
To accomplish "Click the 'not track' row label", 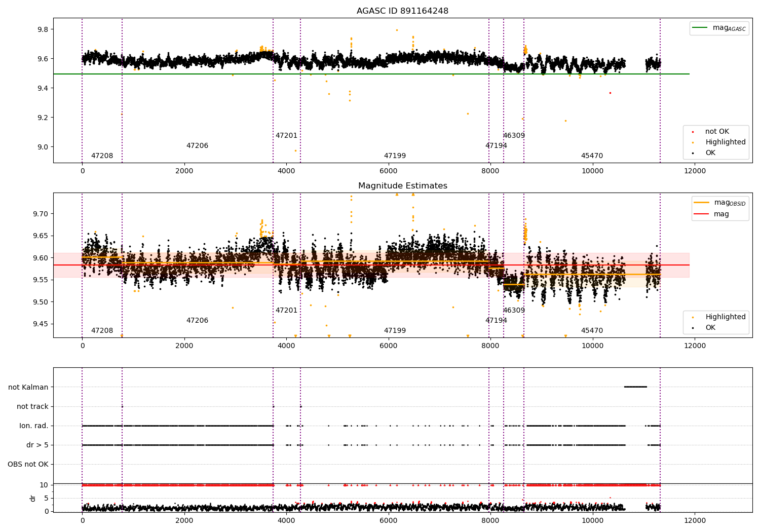I will 32,407.
